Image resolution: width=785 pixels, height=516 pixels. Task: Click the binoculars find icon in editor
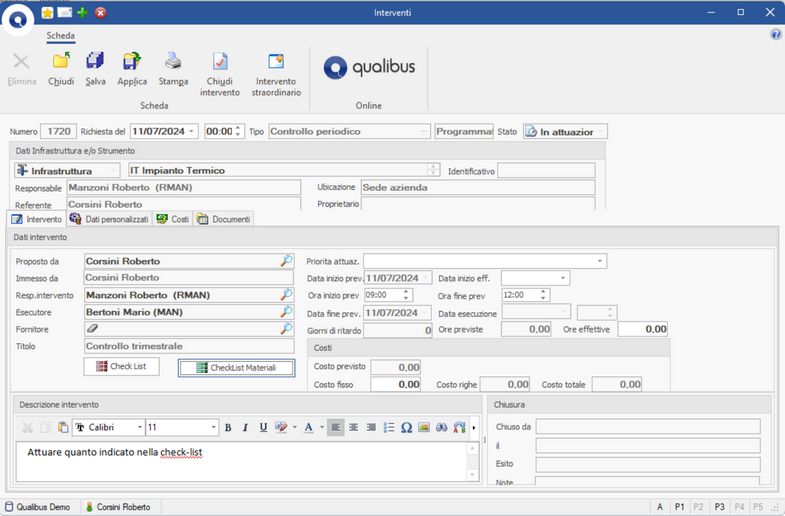(x=442, y=427)
